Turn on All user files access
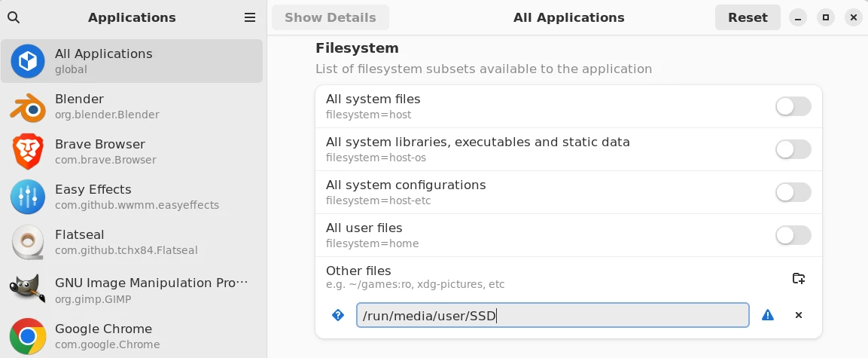This screenshot has width=868, height=358. 793,235
